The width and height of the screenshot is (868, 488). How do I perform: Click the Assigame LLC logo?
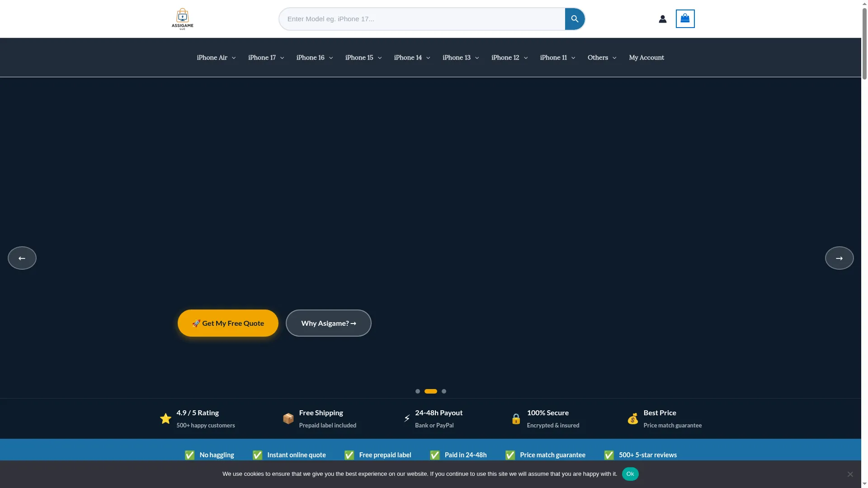(182, 19)
